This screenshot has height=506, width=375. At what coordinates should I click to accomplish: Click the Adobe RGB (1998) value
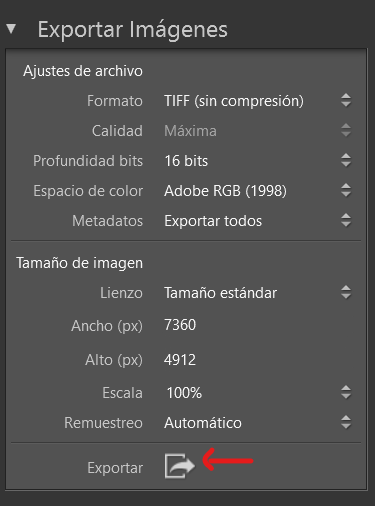[x=225, y=191]
